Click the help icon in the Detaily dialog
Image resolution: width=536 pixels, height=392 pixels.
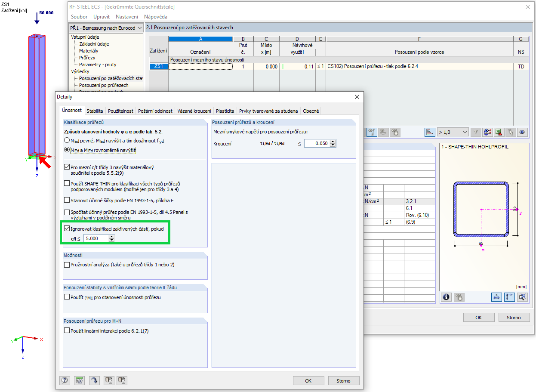click(x=65, y=380)
